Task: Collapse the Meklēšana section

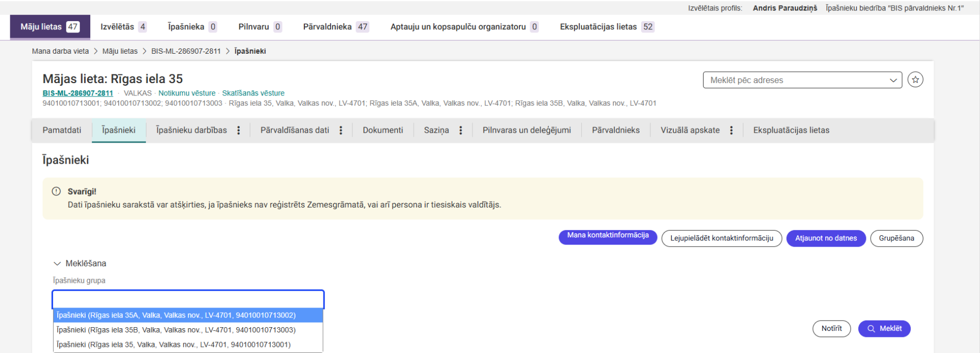Action: click(x=79, y=263)
